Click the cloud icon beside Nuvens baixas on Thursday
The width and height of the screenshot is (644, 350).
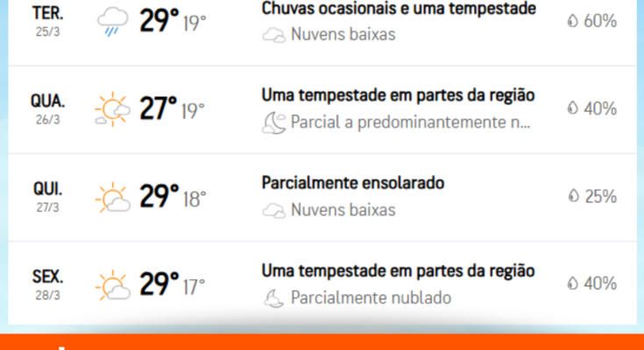coord(273,211)
